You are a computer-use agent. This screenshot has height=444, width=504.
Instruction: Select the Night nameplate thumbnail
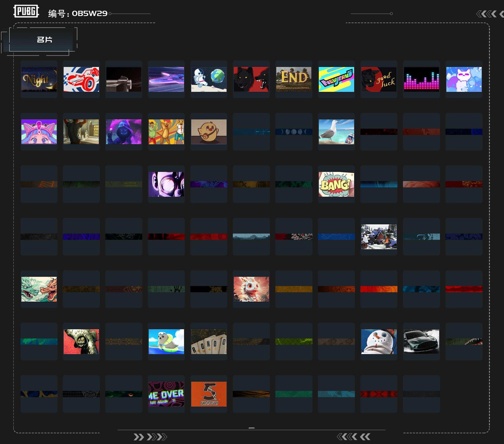click(x=39, y=79)
